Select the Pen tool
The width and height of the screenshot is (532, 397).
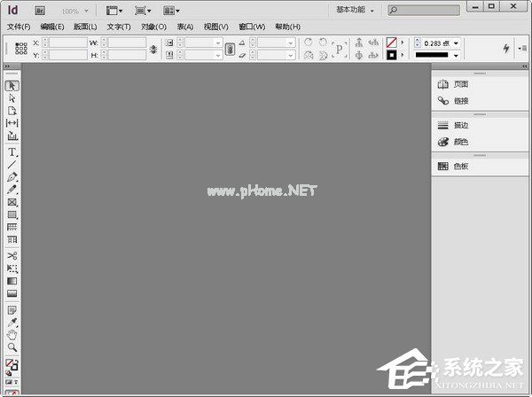12,177
